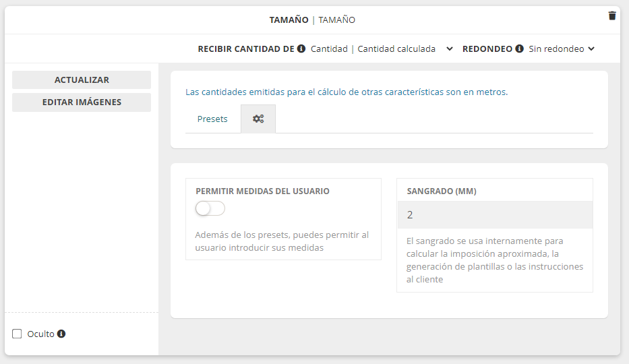Open the gears settings tab

[258, 119]
